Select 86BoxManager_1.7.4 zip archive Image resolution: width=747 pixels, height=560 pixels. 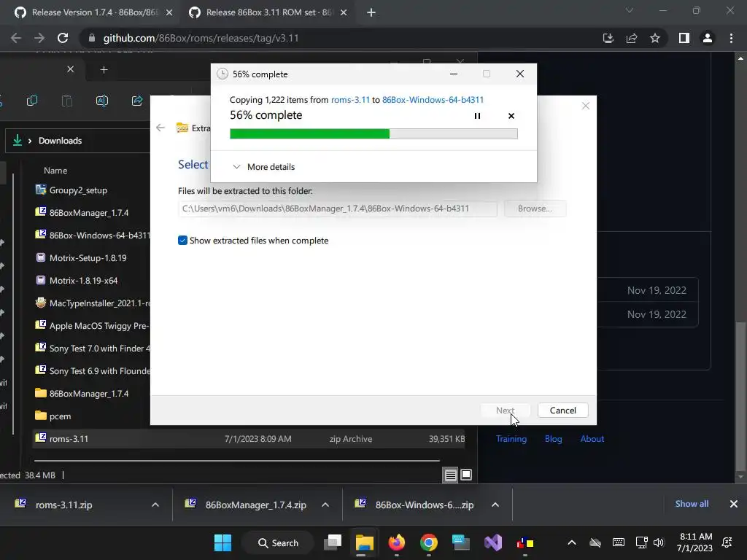90,212
